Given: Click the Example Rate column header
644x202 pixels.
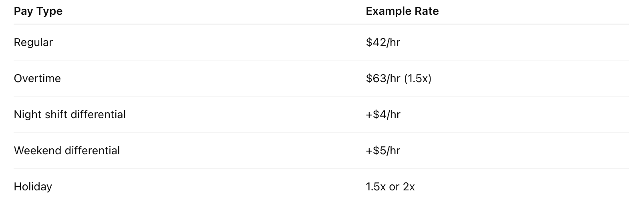Looking at the screenshot, I should coord(402,11).
